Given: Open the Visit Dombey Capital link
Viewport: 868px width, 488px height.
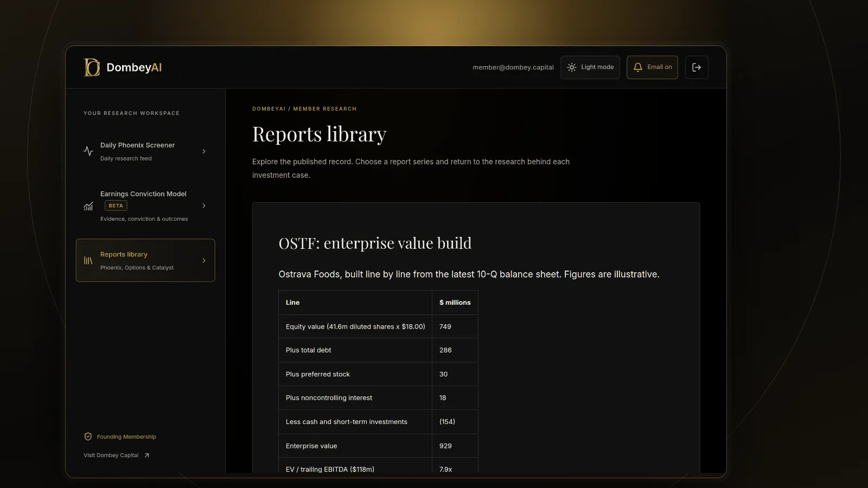Looking at the screenshot, I should (116, 455).
